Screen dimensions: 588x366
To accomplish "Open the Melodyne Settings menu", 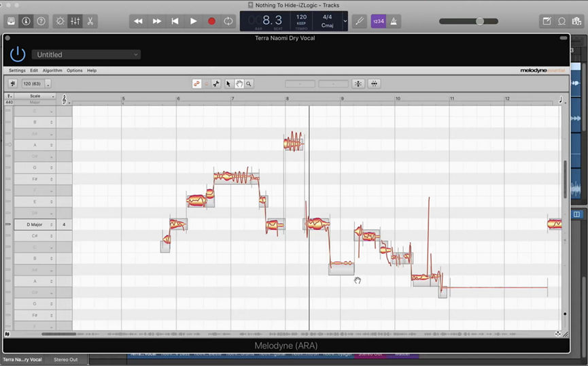I will [17, 70].
